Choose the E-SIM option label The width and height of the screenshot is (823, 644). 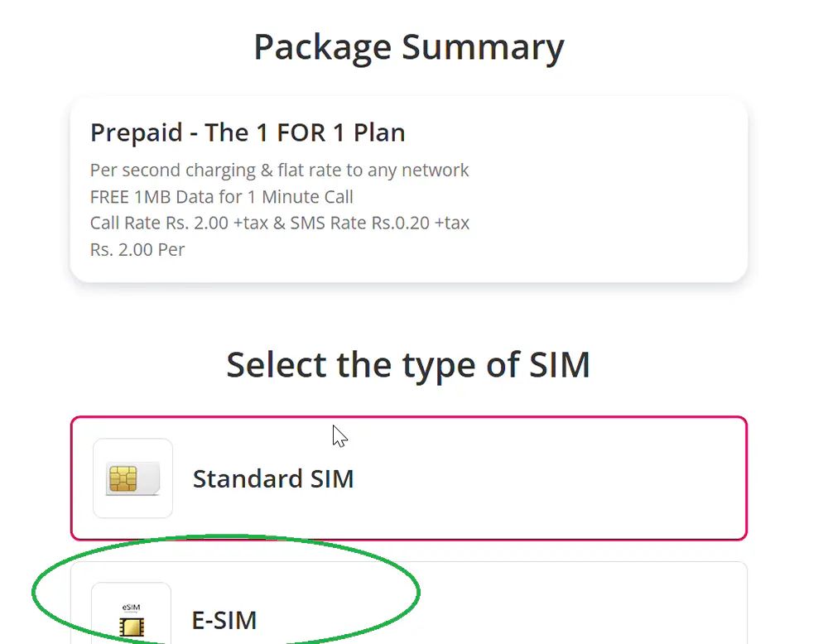click(224, 620)
